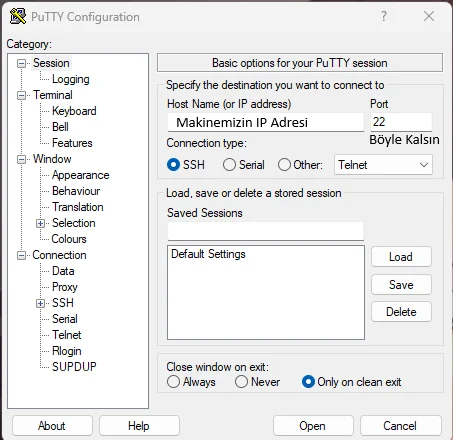Click the Save session button

(401, 285)
